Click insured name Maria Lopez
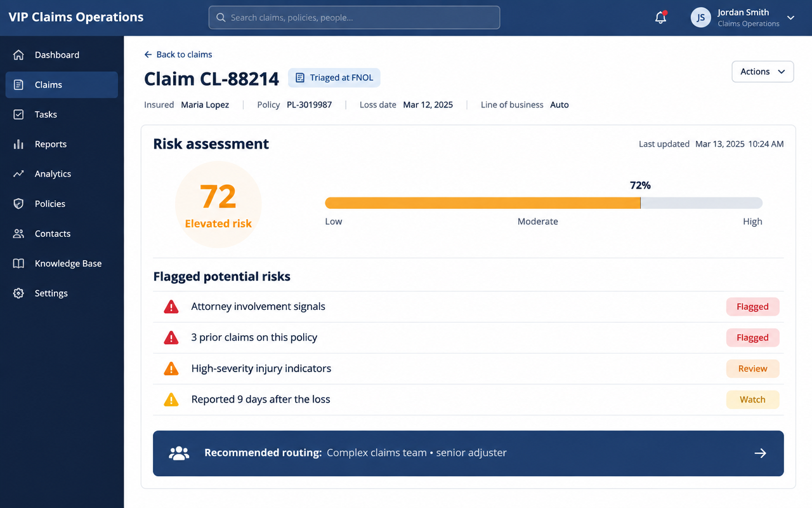Screen dimensions: 812x508 205,105
